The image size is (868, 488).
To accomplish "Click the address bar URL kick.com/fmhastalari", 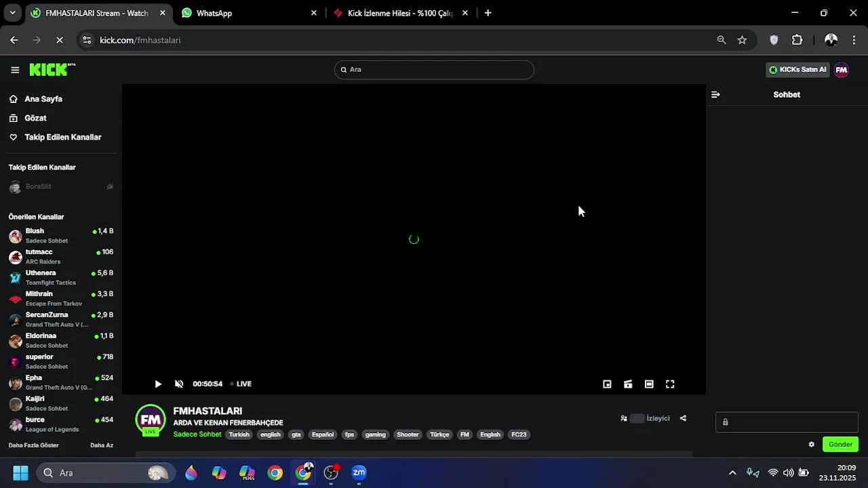I will [x=140, y=40].
